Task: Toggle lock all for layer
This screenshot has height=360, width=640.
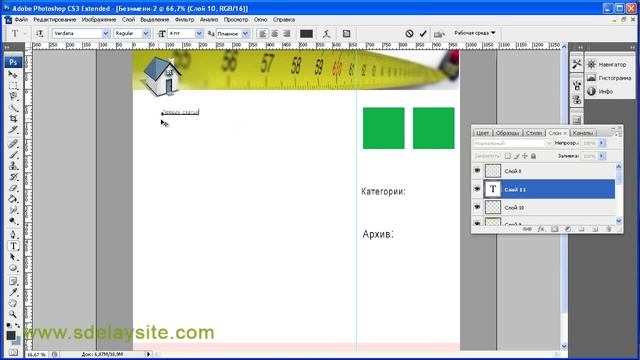Action: 533,156
